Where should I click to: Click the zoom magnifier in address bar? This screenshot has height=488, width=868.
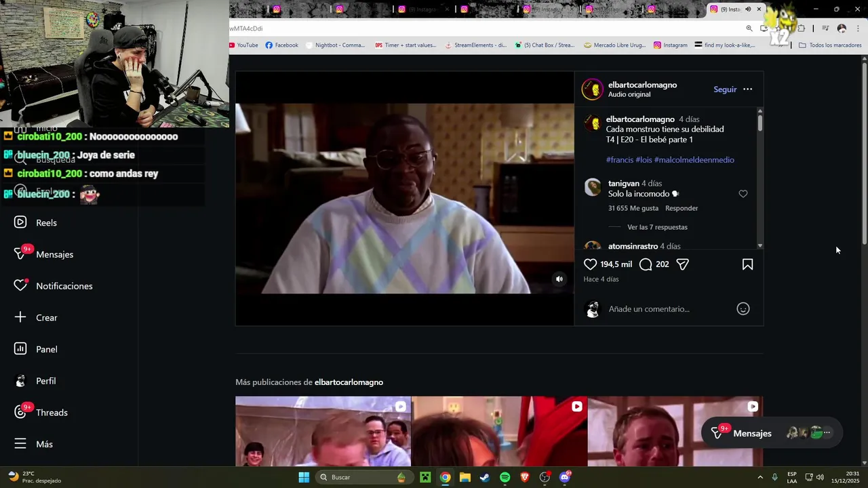pyautogui.click(x=749, y=28)
